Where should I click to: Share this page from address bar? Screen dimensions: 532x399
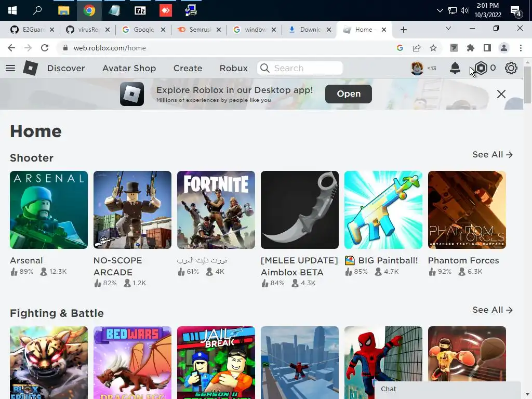pyautogui.click(x=417, y=48)
